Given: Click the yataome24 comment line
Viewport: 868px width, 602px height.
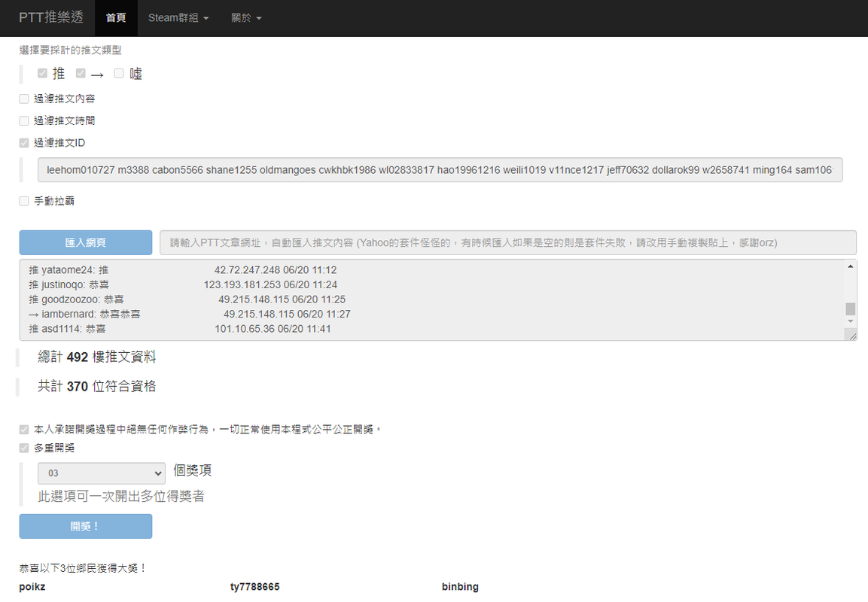Looking at the screenshot, I should pyautogui.click(x=183, y=270).
